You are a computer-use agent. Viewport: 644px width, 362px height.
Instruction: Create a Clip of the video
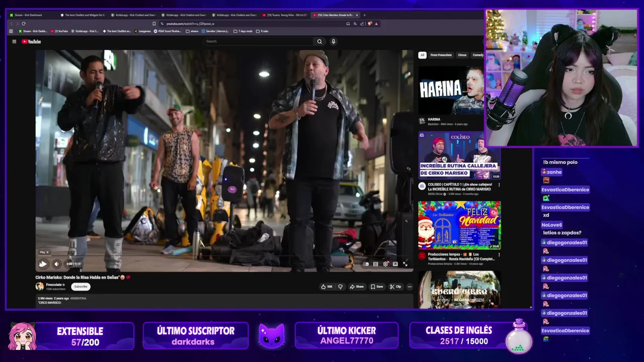pos(395,287)
